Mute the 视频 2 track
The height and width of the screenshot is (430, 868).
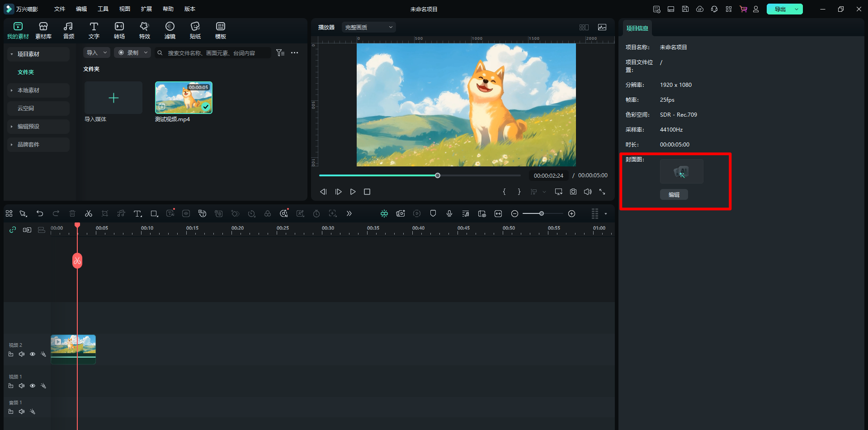[22, 354]
